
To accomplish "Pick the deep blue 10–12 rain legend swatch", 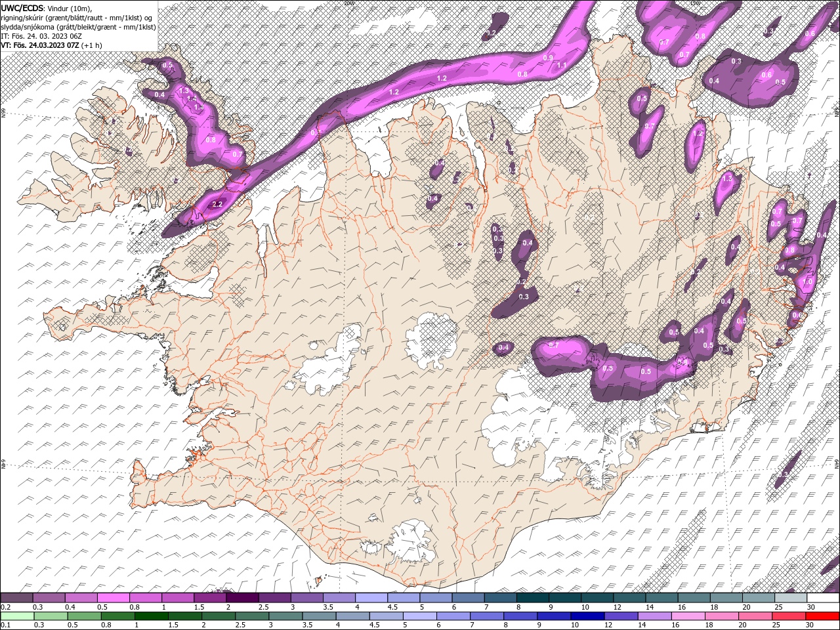I will pyautogui.click(x=587, y=616).
